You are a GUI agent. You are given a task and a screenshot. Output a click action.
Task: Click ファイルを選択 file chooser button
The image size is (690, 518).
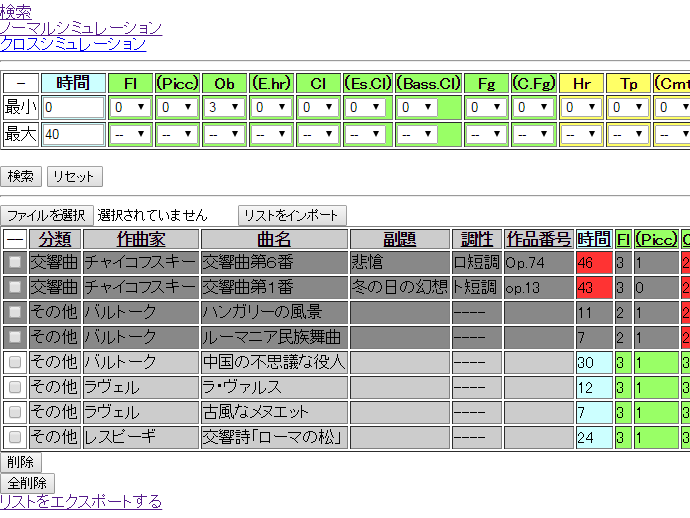coord(47,215)
